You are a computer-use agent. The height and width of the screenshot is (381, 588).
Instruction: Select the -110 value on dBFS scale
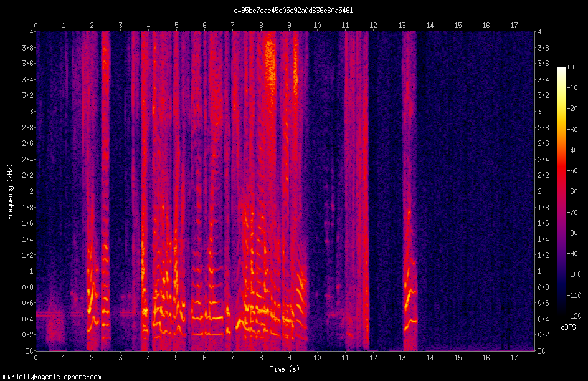tap(574, 296)
